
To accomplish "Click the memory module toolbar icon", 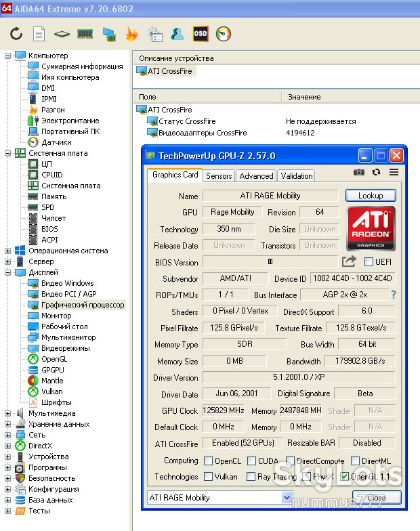I will pos(85,34).
